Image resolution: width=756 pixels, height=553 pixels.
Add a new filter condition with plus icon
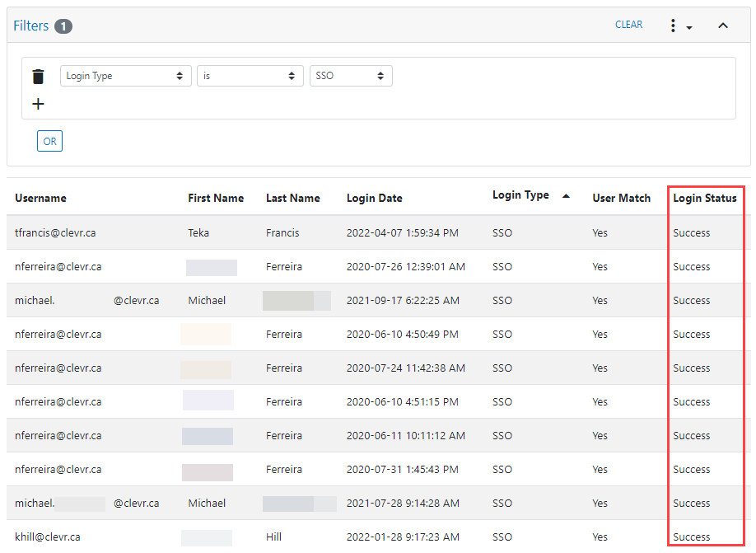pyautogui.click(x=38, y=104)
